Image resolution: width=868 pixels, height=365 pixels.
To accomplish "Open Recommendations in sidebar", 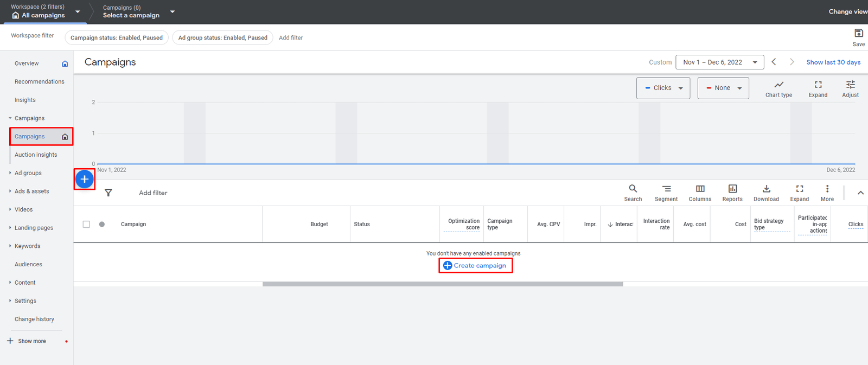I will coord(39,82).
